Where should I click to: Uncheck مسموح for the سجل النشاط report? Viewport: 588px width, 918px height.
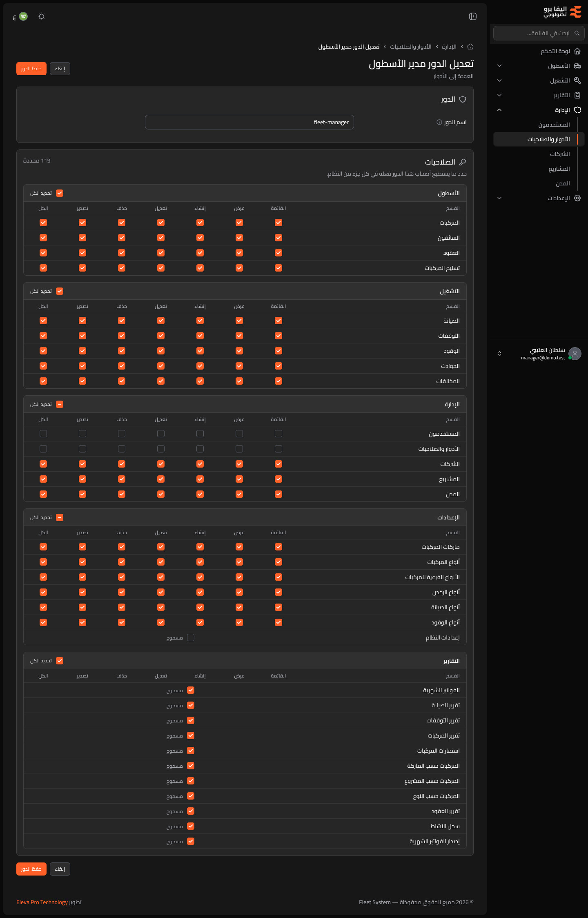click(x=191, y=826)
